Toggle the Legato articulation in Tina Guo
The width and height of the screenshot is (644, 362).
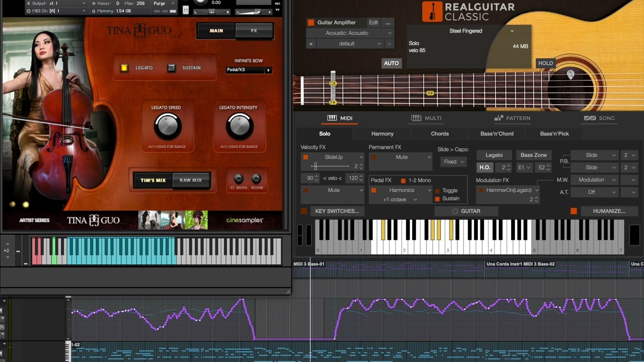click(124, 68)
